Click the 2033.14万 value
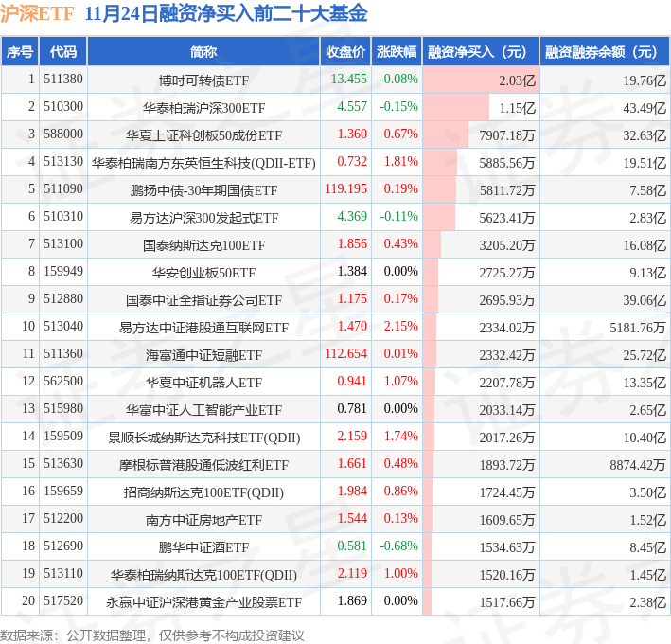Viewport: 671px width, 644px height. coord(507,409)
